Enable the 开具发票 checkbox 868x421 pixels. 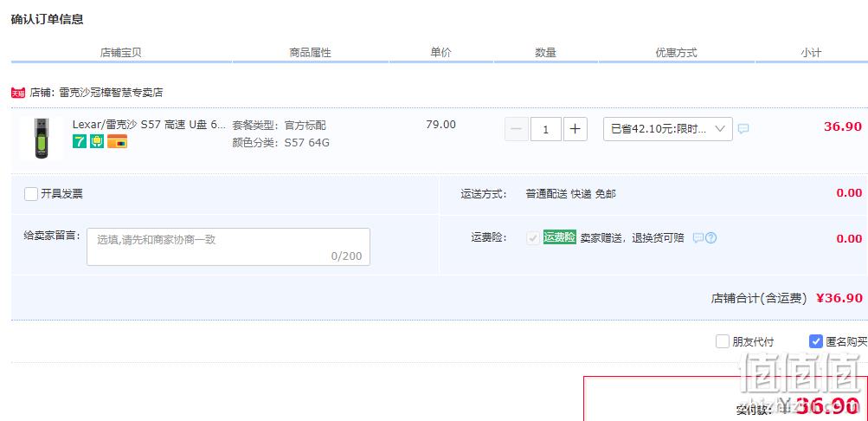(31, 194)
